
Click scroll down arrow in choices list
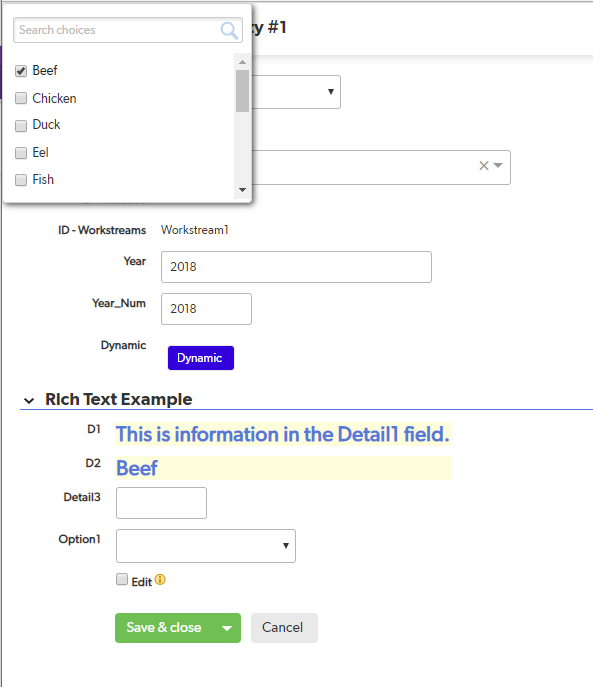[242, 190]
